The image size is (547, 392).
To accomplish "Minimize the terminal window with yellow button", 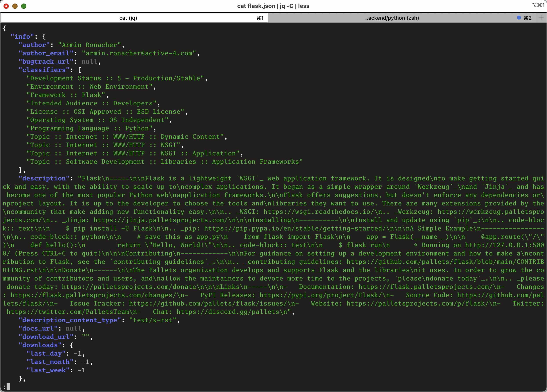I will tap(15, 6).
